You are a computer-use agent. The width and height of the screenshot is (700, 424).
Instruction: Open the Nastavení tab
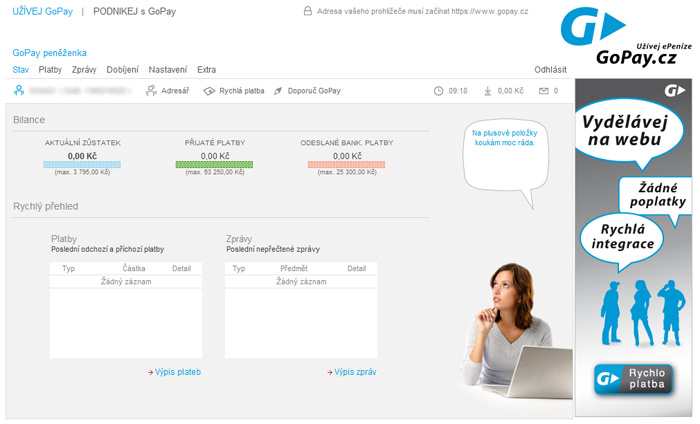[x=168, y=70]
